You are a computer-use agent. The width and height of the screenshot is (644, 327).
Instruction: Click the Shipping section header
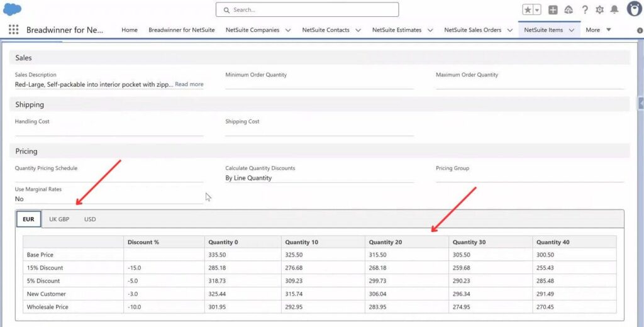pos(319,104)
